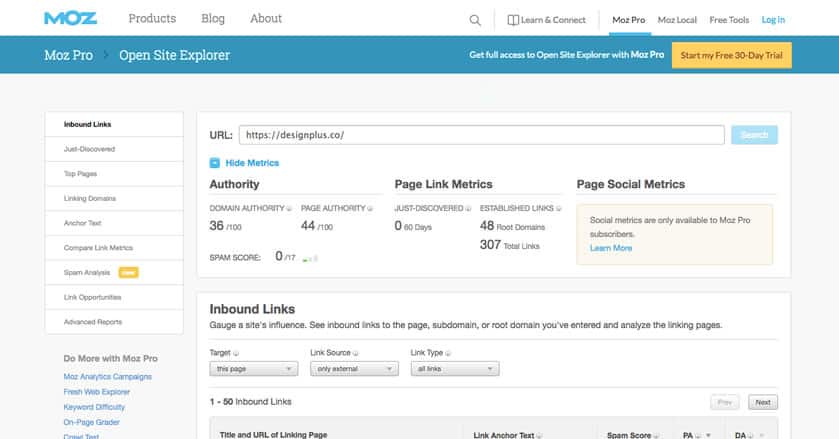Open the Link Type 'all links' dropdown
This screenshot has width=839, height=439.
(x=455, y=369)
